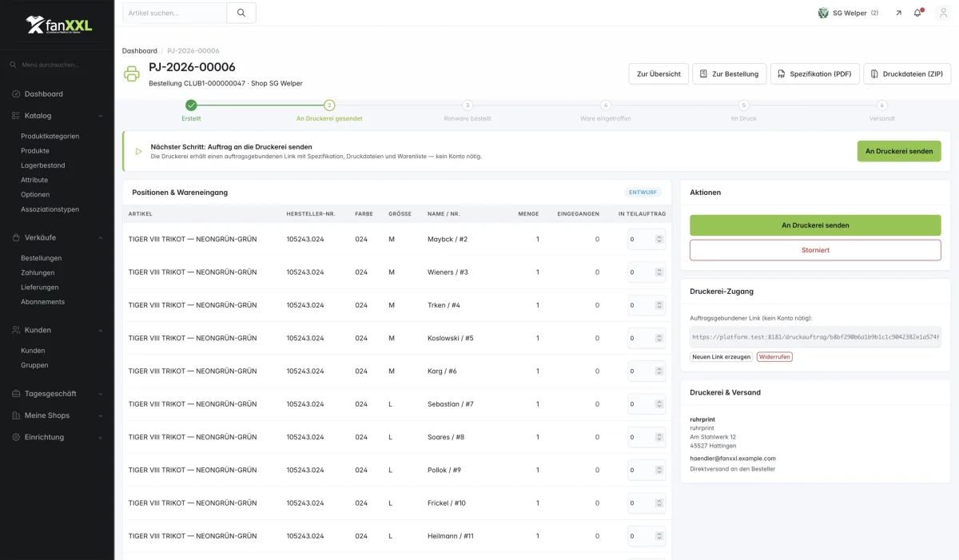Collapse the Kunden sidebar section

point(100,330)
